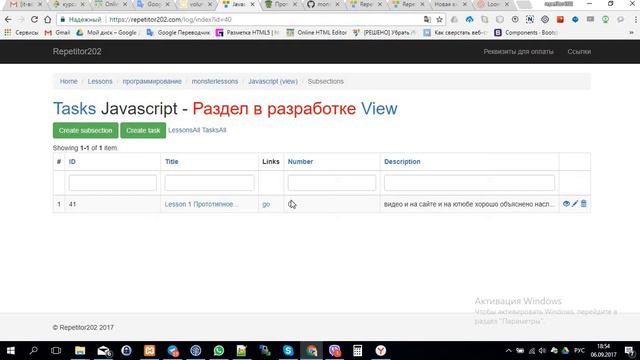This screenshot has width=640, height=360.
Task: Reload the page
Action: (x=34, y=20)
